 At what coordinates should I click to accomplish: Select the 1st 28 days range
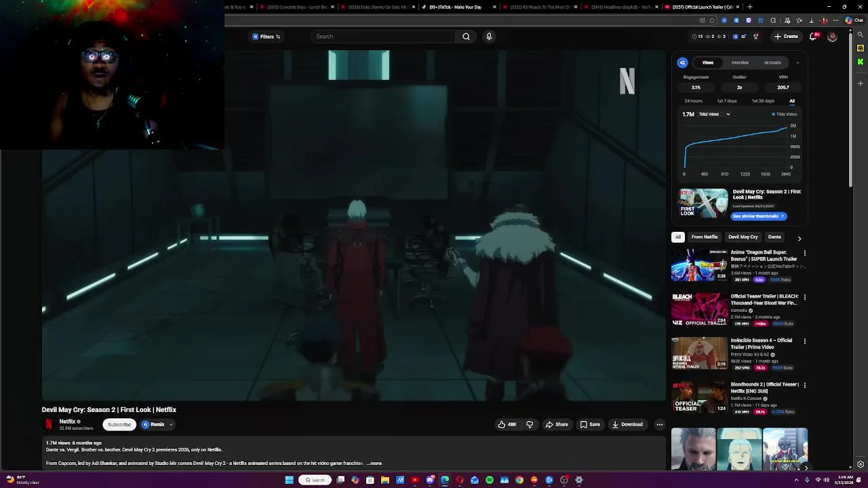pyautogui.click(x=763, y=101)
